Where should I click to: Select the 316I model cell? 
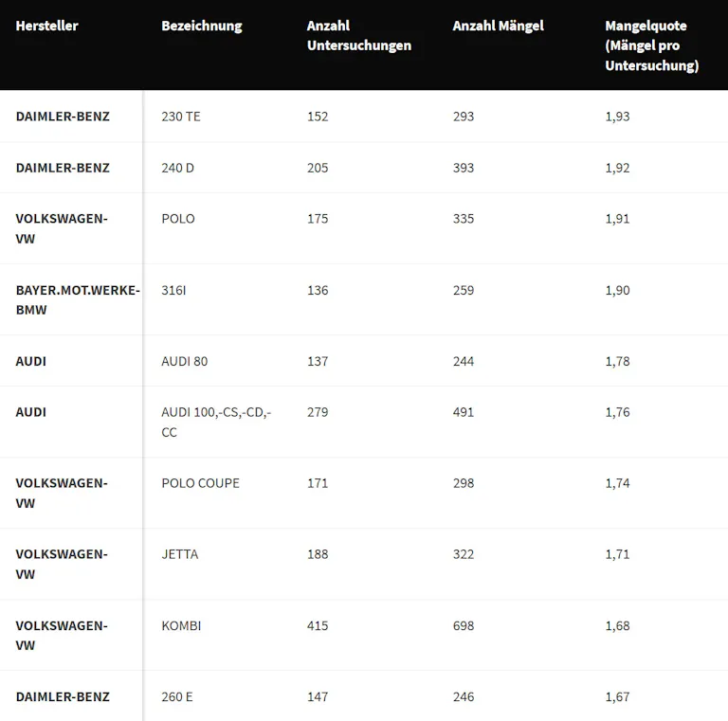point(173,290)
